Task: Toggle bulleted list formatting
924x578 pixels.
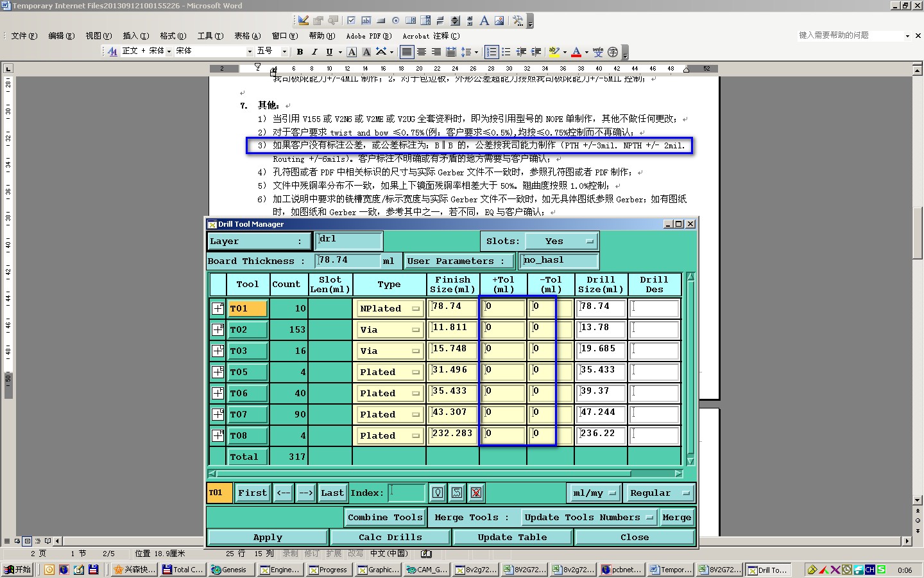Action: [506, 51]
